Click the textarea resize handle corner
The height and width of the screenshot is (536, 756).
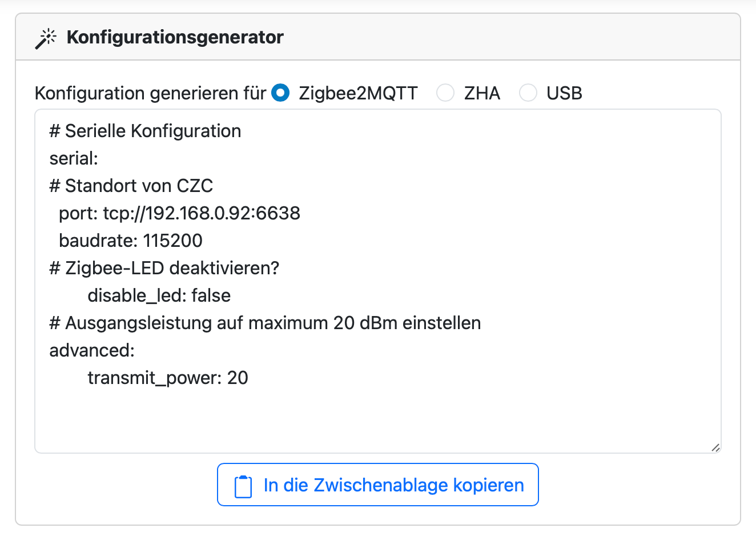pyautogui.click(x=715, y=447)
